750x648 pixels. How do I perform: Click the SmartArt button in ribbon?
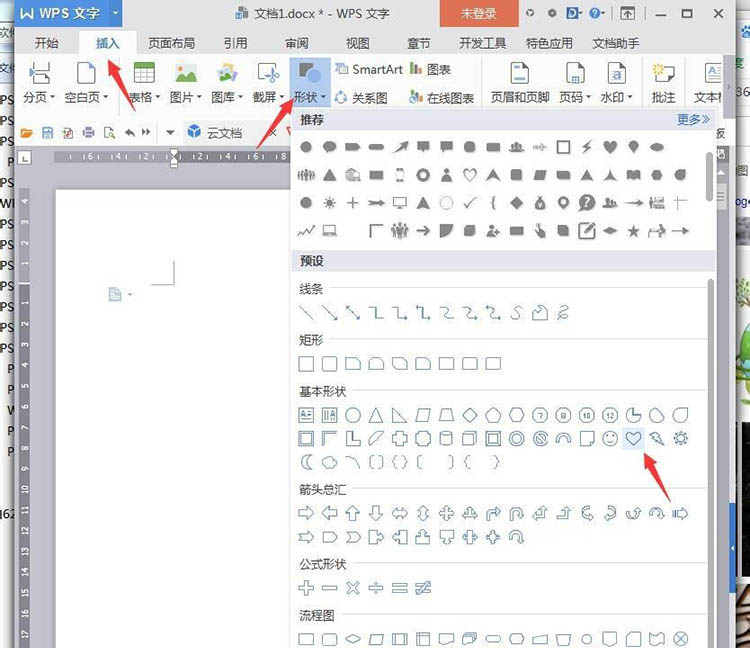[367, 70]
